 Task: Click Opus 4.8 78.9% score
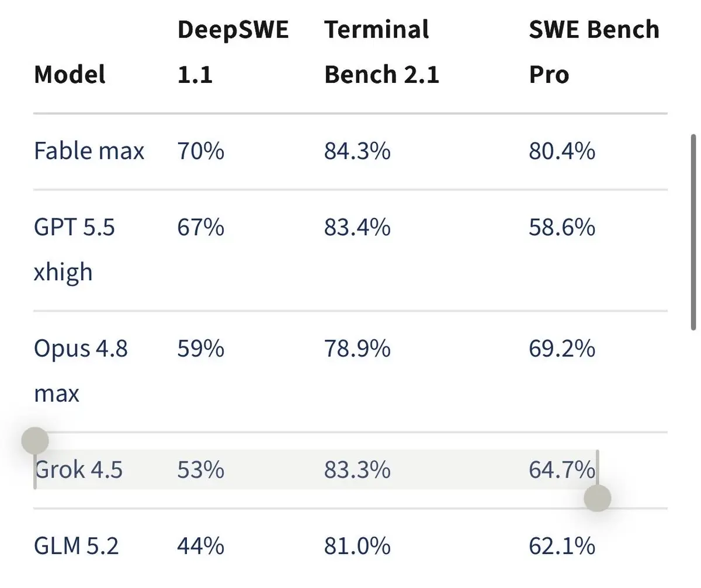click(358, 349)
